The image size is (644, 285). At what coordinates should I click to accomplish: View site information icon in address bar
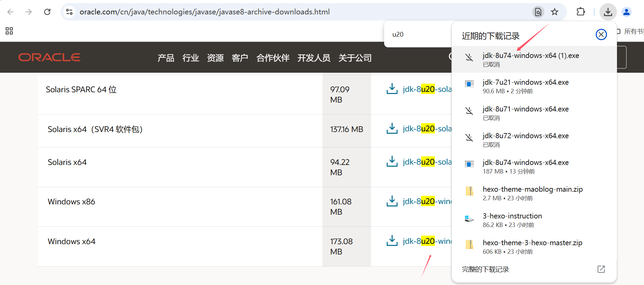point(69,12)
